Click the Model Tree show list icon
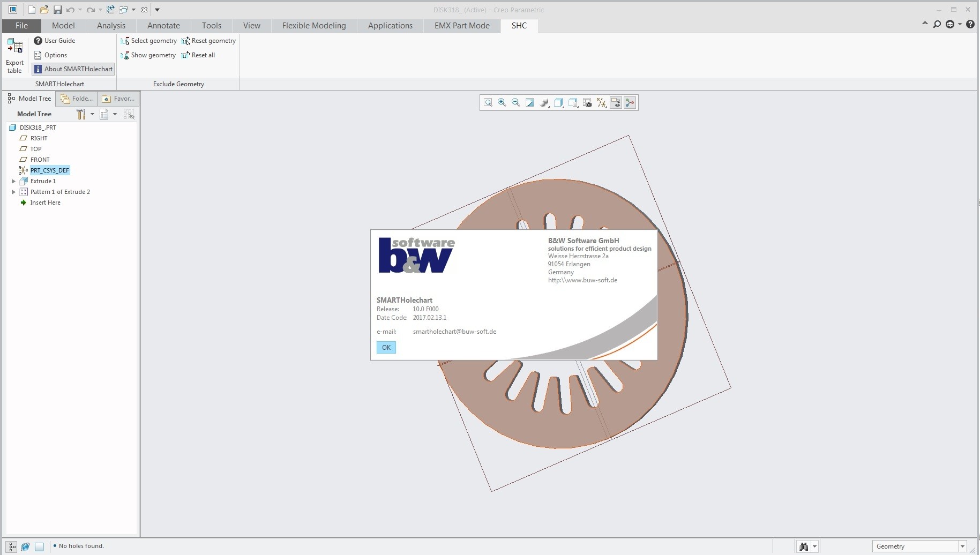 [104, 114]
